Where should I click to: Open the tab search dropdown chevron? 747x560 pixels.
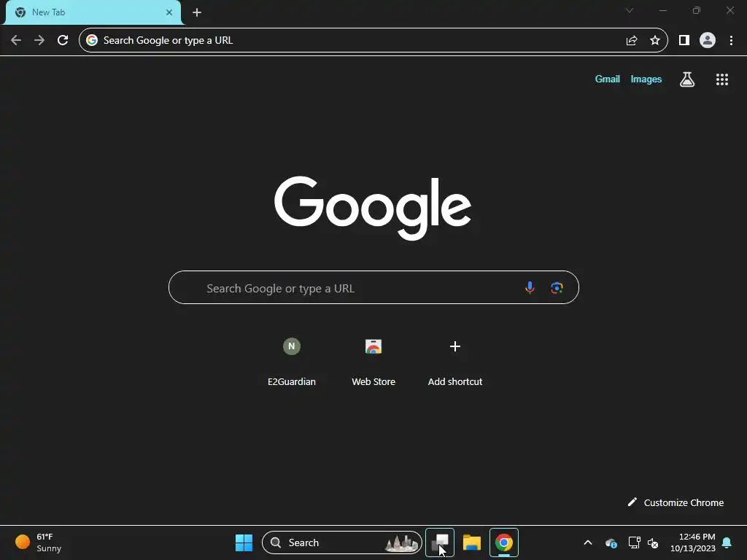630,10
